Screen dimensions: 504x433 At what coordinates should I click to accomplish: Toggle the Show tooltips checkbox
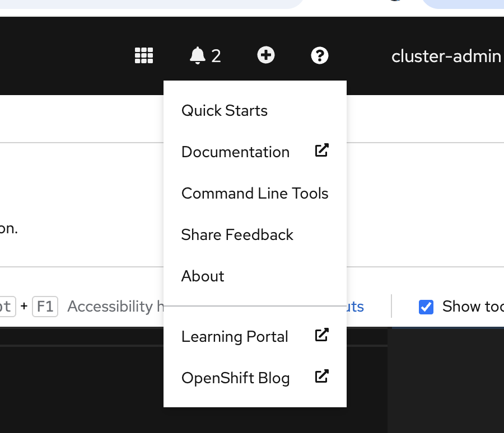426,307
